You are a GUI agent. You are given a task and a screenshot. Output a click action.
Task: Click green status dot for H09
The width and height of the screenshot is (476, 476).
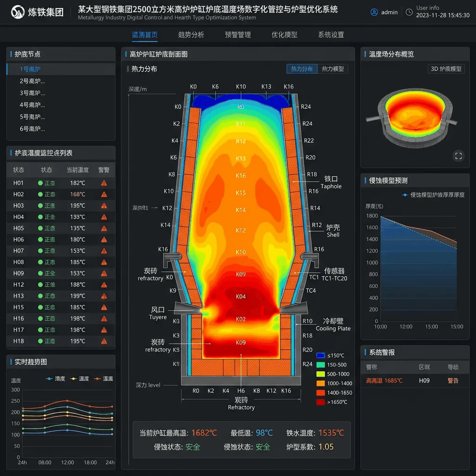pos(40,273)
